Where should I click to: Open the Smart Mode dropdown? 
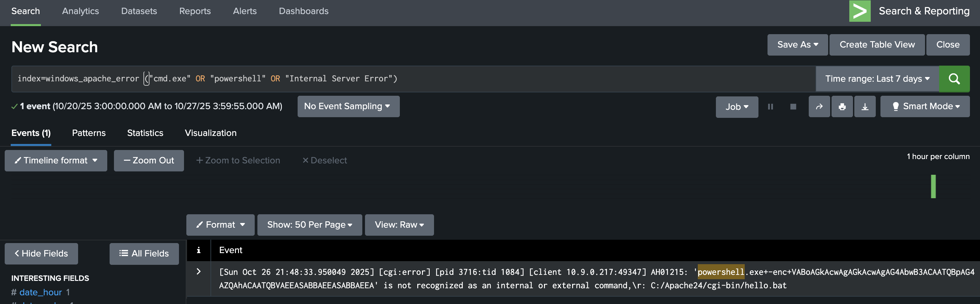925,106
